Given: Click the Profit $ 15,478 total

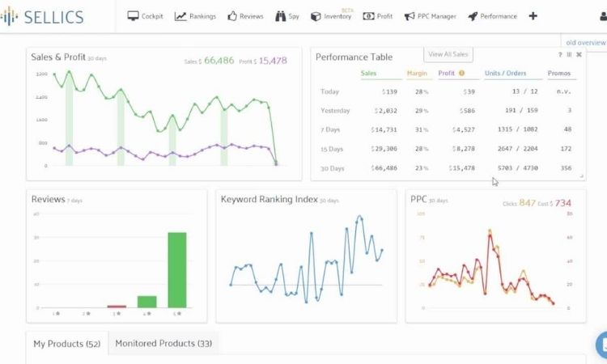Looking at the screenshot, I should point(263,61).
